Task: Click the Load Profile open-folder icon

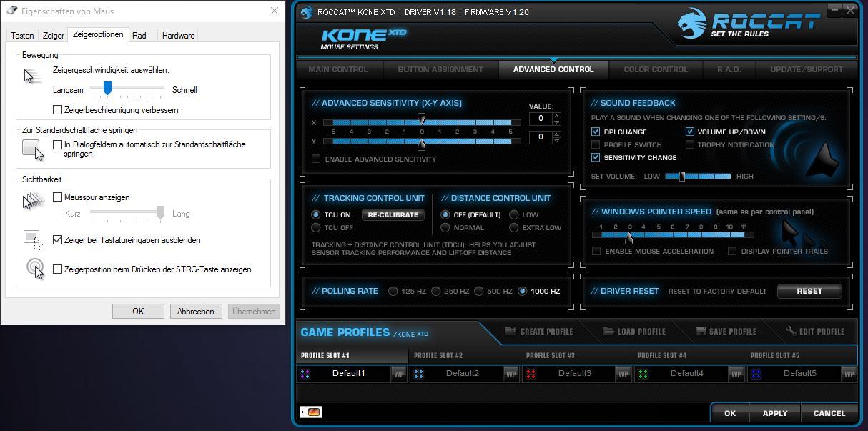Action: point(608,331)
